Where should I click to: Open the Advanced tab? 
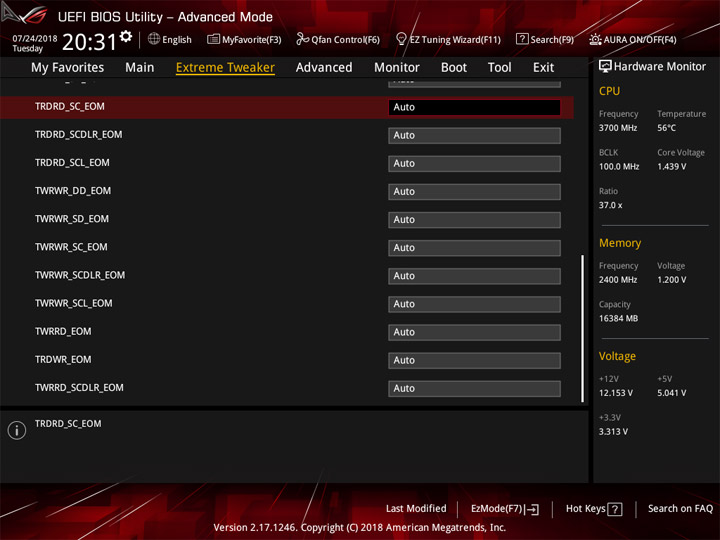coord(324,68)
